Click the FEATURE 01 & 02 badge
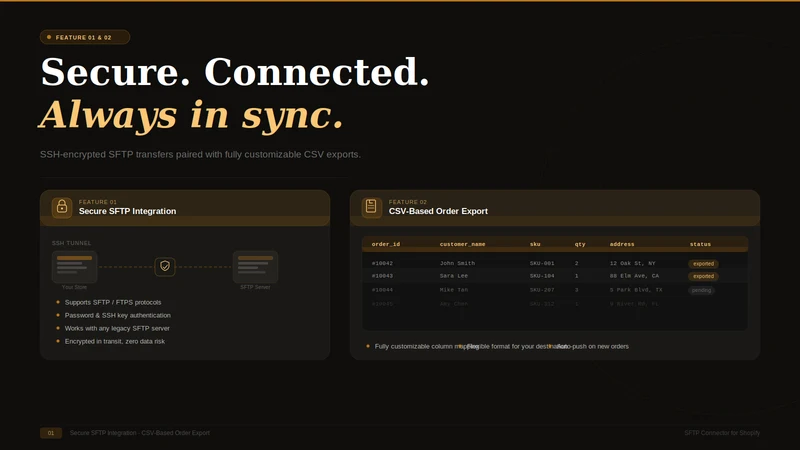Viewport: 800px width, 450px height. [85, 37]
